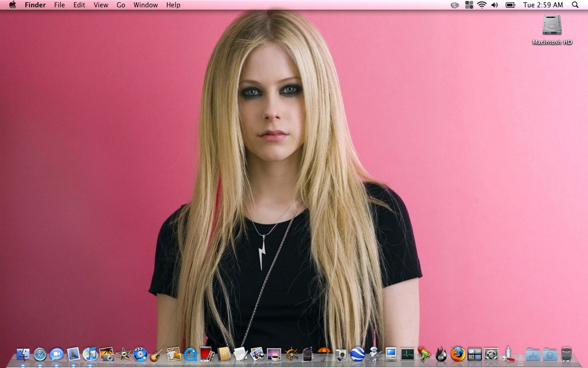Launch cocktail shaker with wrench icon
Image resolution: width=588 pixels, height=368 pixels.
point(508,354)
